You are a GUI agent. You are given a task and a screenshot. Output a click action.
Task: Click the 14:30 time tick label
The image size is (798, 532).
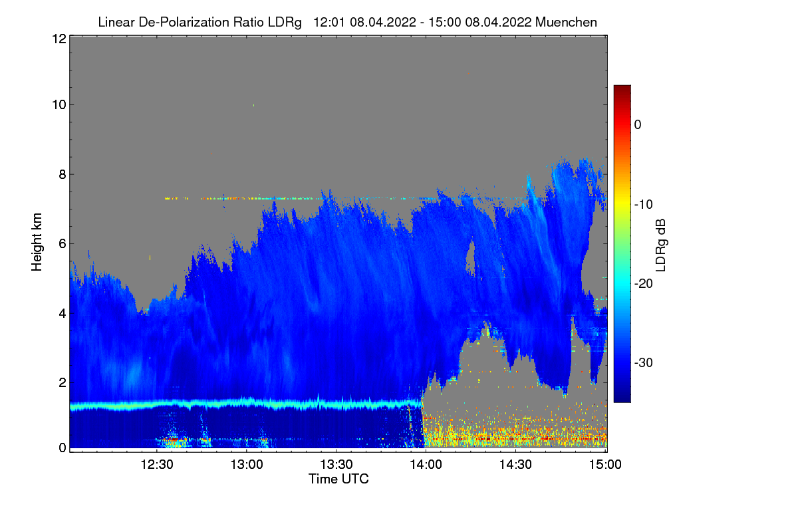tap(516, 465)
